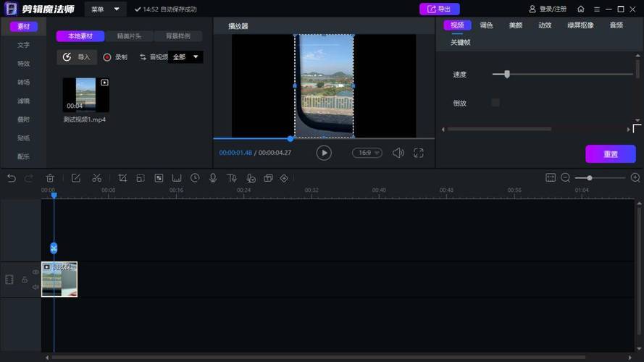644x362 pixels.
Task: Switch to the 背景样例 tab
Action: [x=177, y=36]
